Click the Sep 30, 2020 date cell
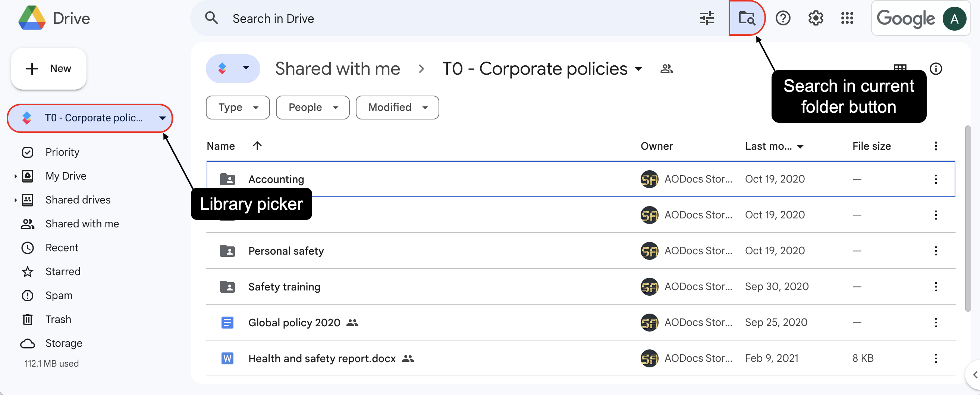980x395 pixels. (776, 286)
